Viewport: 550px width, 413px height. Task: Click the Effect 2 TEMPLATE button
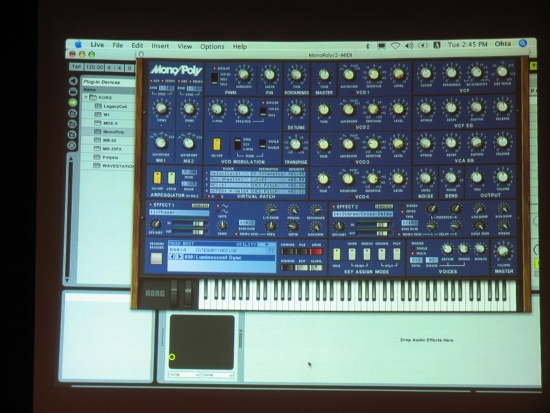pos(384,207)
